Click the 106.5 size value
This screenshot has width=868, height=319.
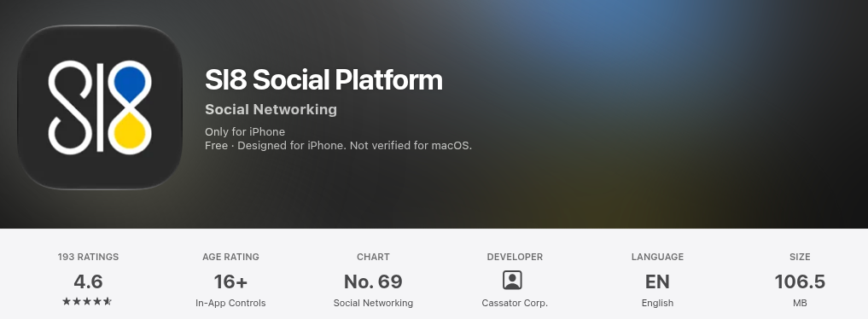click(x=800, y=281)
